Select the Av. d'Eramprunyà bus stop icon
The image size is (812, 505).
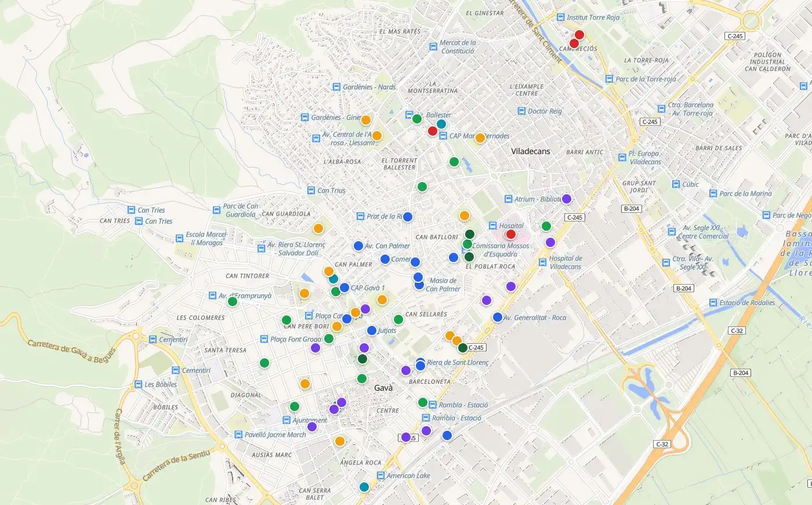click(x=212, y=296)
